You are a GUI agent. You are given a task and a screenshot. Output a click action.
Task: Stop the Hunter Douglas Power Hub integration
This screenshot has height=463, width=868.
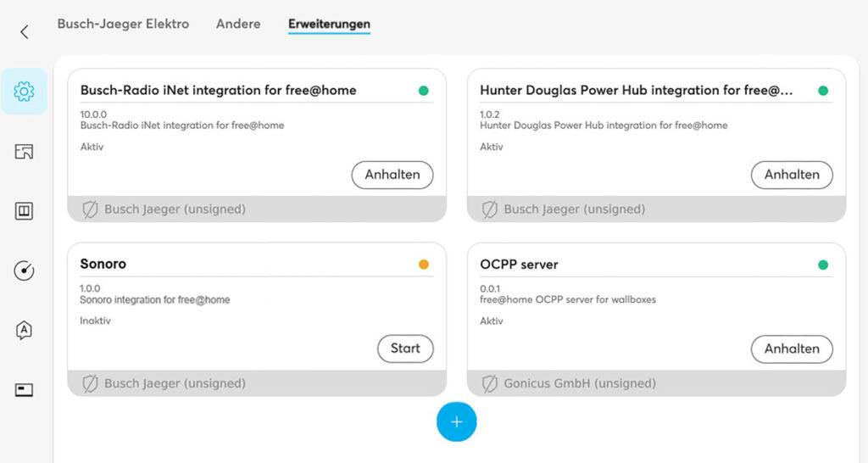pos(792,175)
